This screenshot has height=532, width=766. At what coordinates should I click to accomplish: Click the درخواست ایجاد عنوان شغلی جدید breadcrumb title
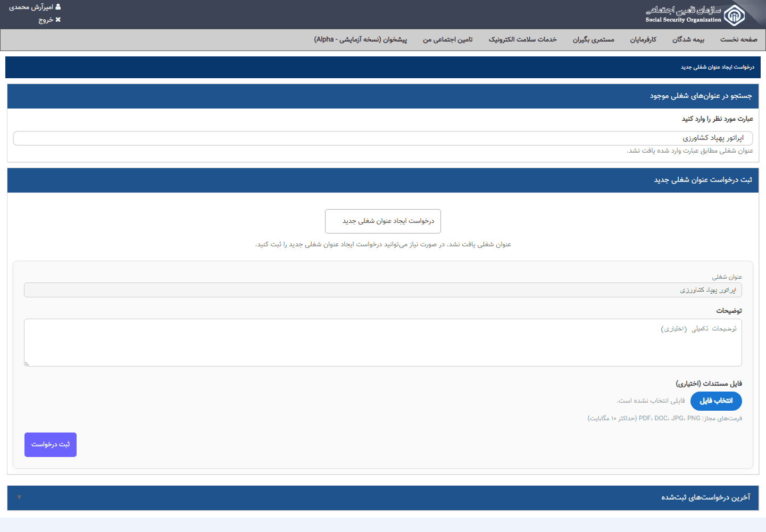tap(718, 67)
